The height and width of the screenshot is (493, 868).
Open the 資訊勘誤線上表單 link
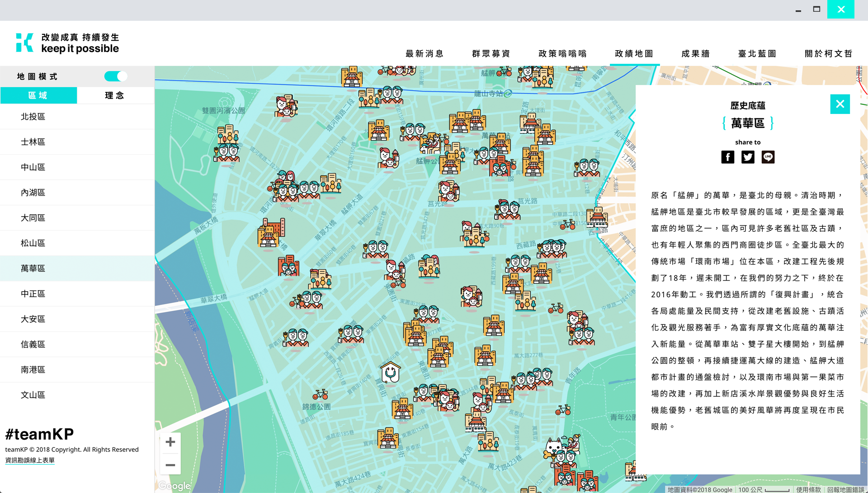30,460
